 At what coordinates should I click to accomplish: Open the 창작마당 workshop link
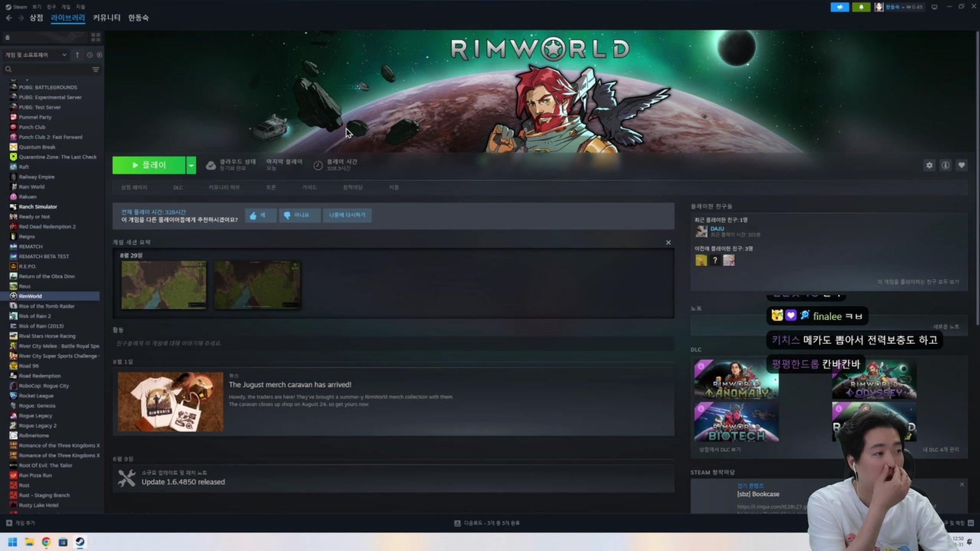point(353,188)
